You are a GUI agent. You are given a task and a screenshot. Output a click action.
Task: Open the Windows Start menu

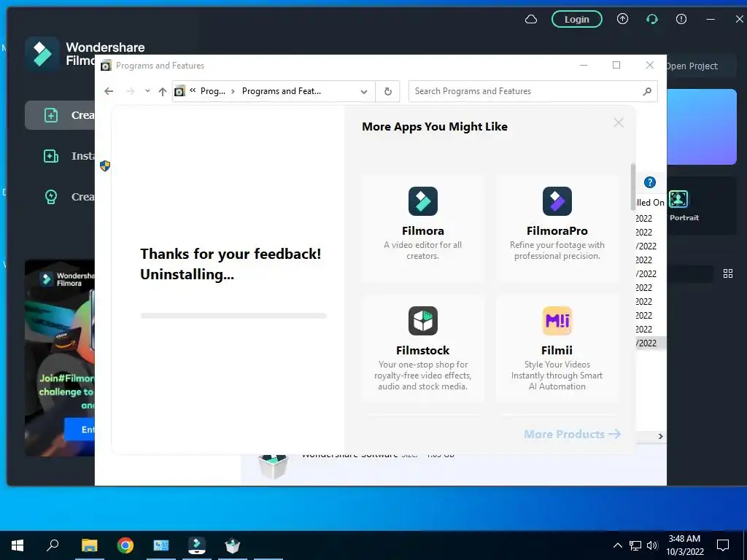tap(18, 545)
